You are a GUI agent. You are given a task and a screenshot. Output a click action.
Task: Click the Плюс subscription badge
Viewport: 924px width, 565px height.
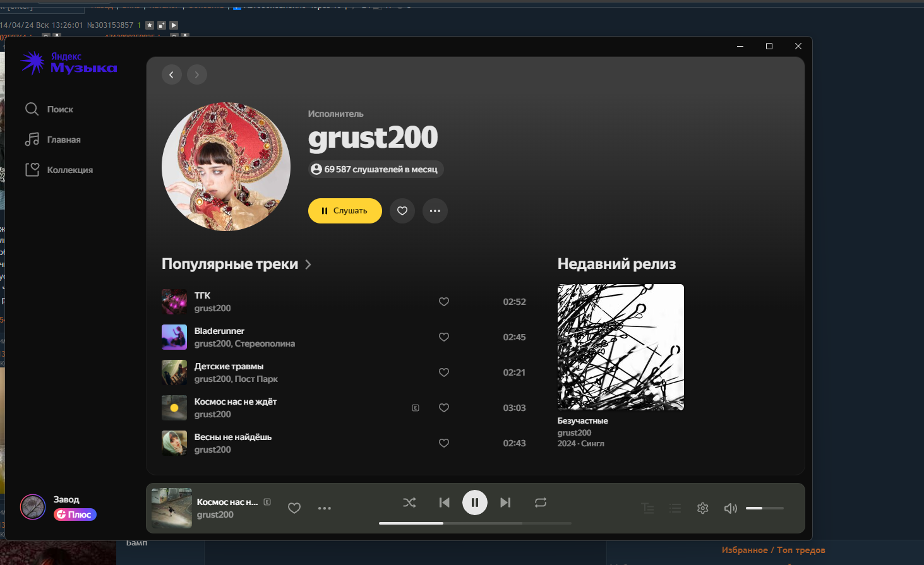(x=75, y=514)
